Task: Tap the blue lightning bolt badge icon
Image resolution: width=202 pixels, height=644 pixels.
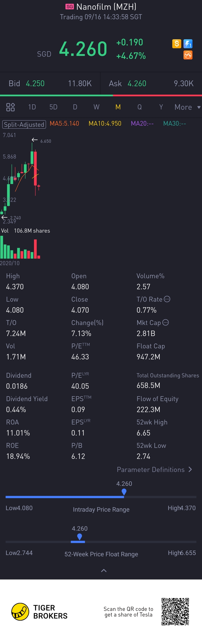Action: tap(188, 44)
